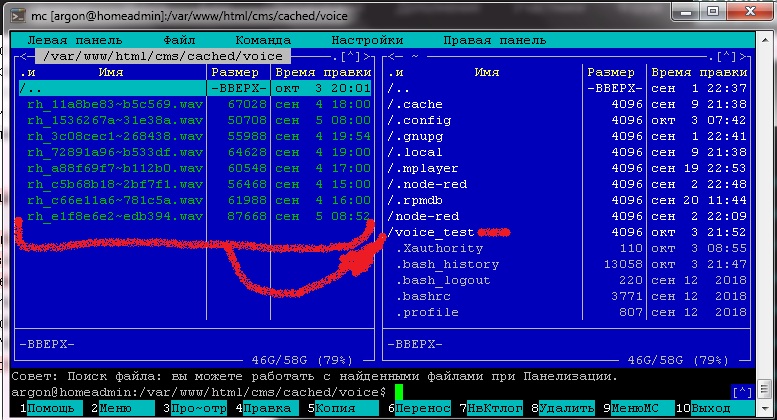Image resolution: width=777 pixels, height=420 pixels.
Task: Select the .bashrc file
Action: (x=423, y=296)
